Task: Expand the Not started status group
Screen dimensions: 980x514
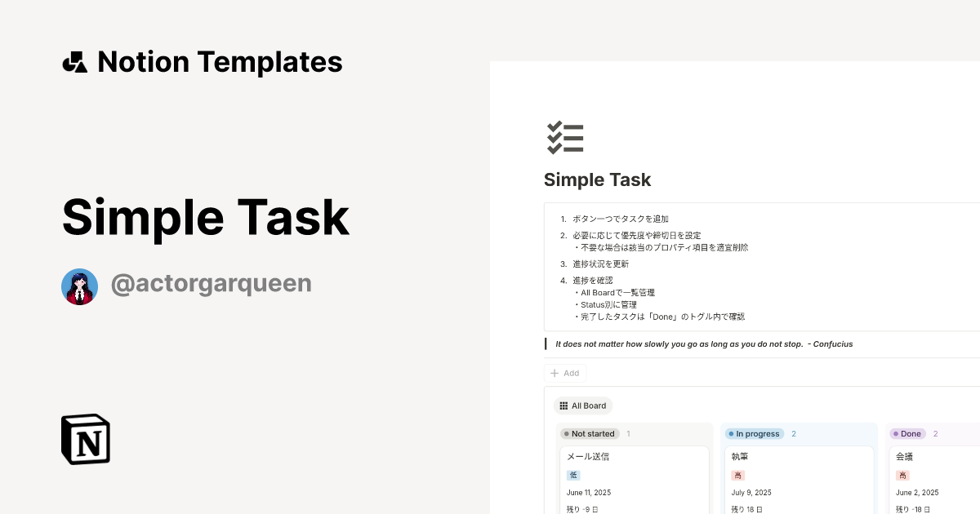Action: [590, 433]
